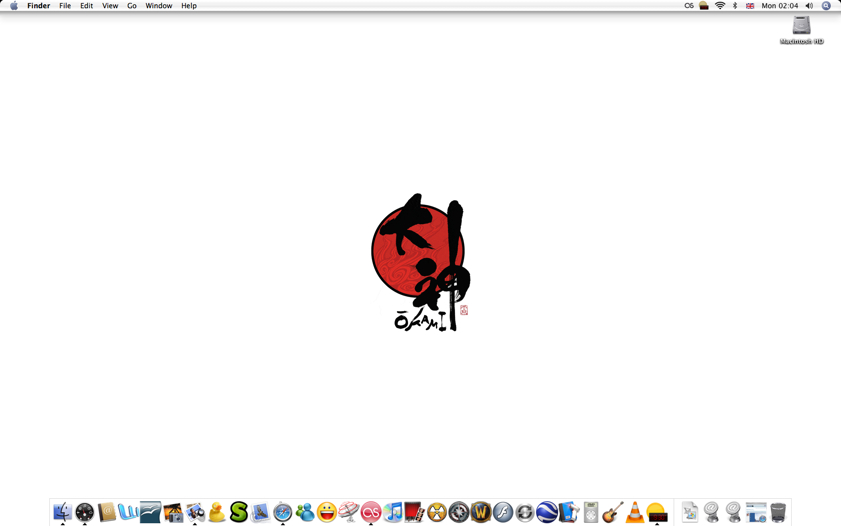841x526 pixels.
Task: Open Spotlight search icon
Action: pyautogui.click(x=826, y=6)
